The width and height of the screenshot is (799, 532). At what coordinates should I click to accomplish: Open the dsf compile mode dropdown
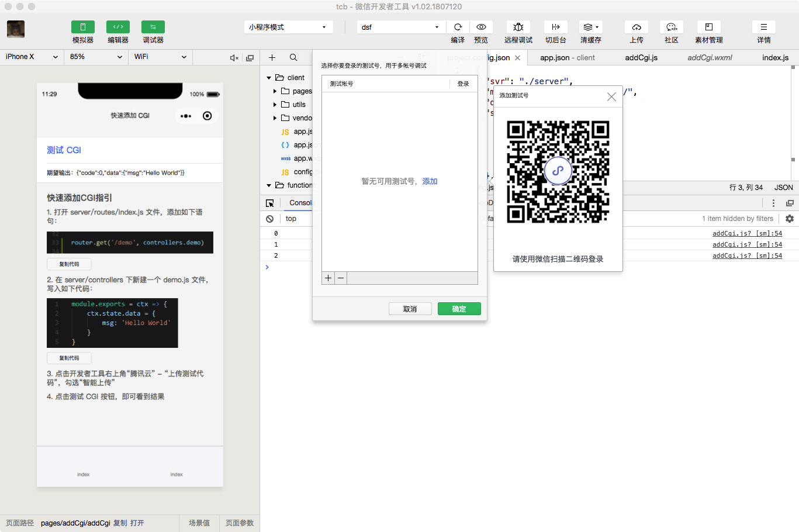pyautogui.click(x=401, y=27)
